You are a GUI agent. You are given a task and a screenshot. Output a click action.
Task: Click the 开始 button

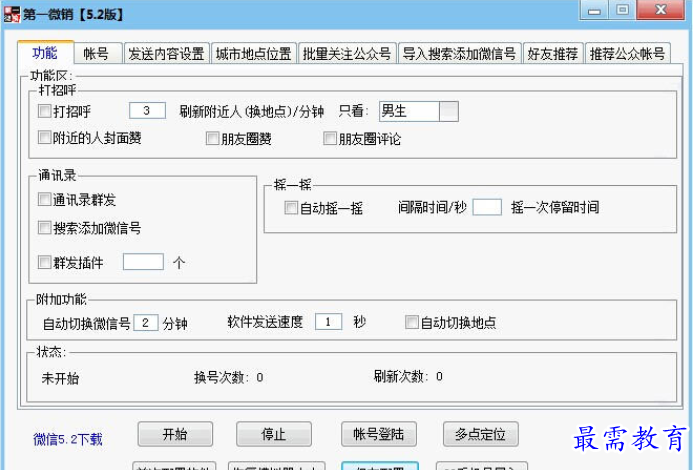tap(175, 434)
